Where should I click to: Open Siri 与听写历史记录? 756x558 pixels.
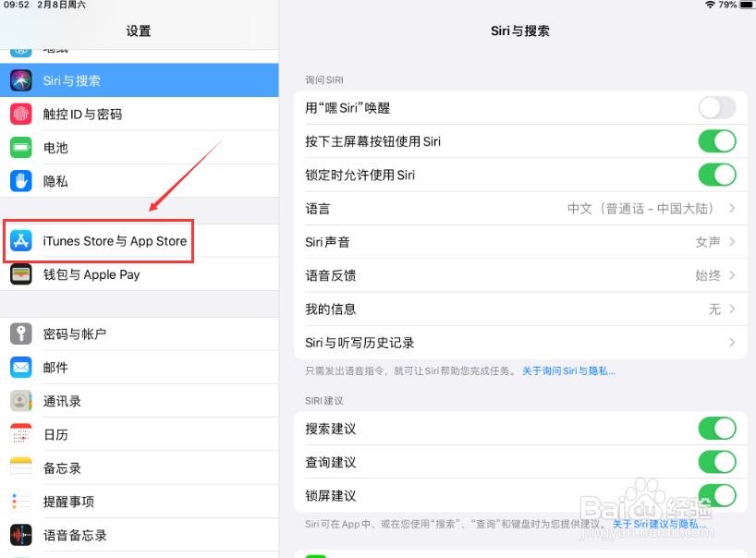tap(518, 342)
